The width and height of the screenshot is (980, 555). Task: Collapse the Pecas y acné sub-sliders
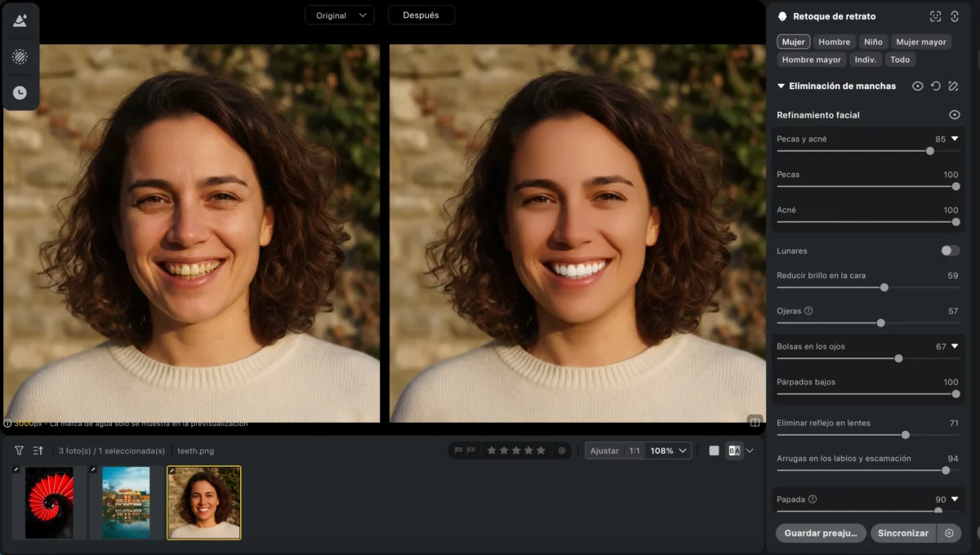954,139
